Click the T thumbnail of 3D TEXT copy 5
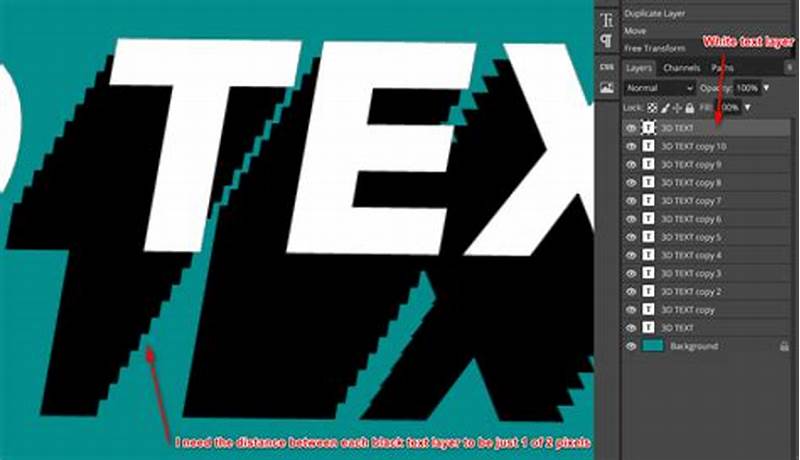 tap(648, 237)
